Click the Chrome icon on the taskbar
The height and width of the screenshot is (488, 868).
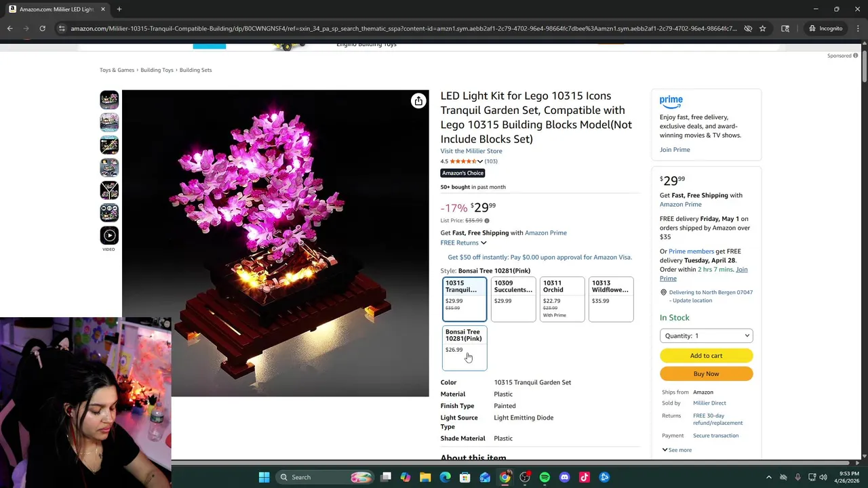(505, 477)
